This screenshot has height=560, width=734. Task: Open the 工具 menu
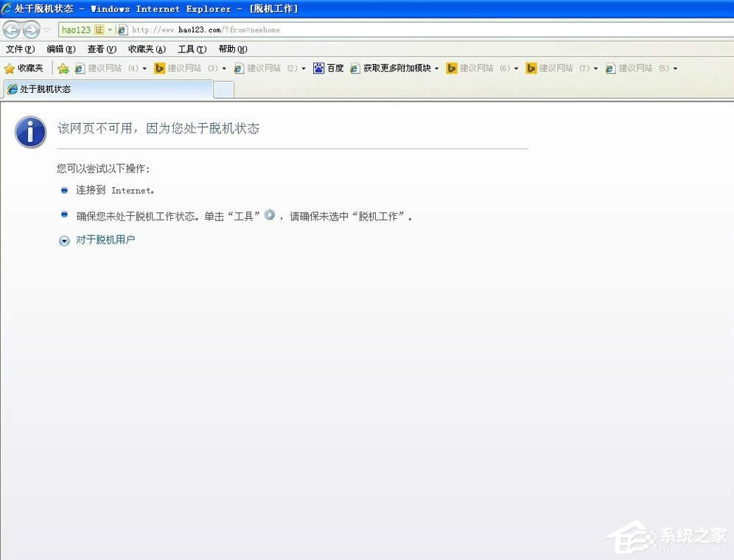[191, 49]
